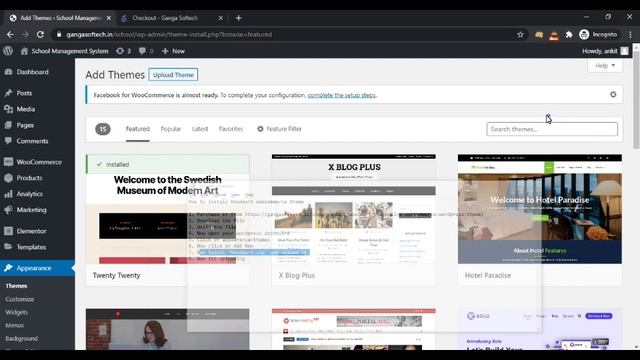Expand the Help dropdown tab

tap(605, 65)
